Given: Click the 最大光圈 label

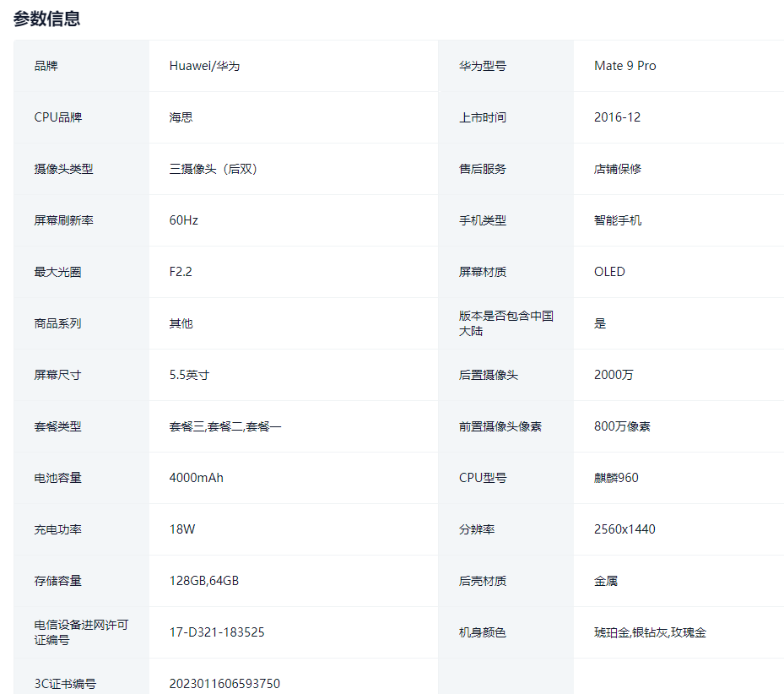Looking at the screenshot, I should coord(57,272).
